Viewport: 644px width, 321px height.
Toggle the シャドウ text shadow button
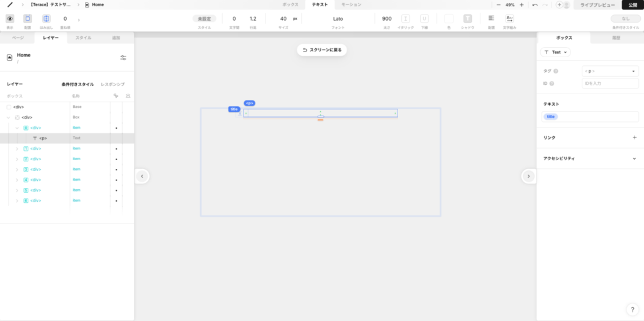click(467, 19)
